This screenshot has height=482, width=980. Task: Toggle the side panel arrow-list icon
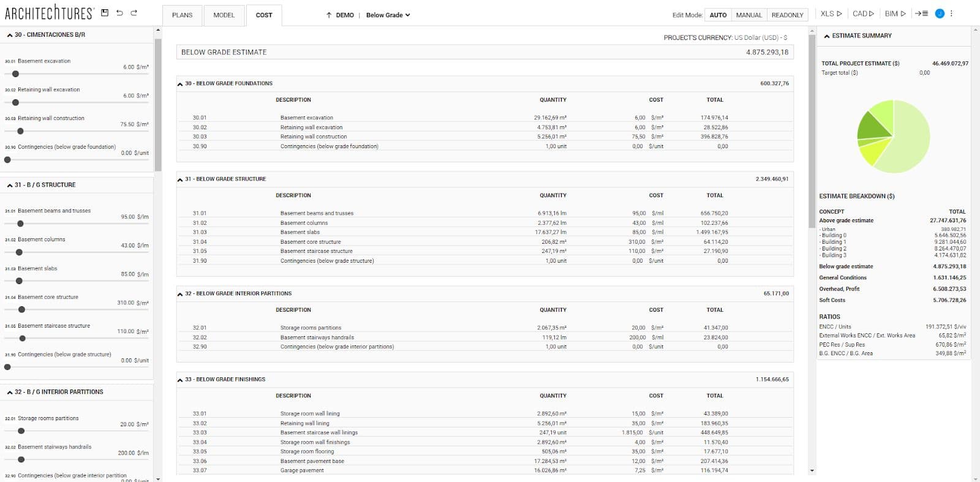point(922,13)
